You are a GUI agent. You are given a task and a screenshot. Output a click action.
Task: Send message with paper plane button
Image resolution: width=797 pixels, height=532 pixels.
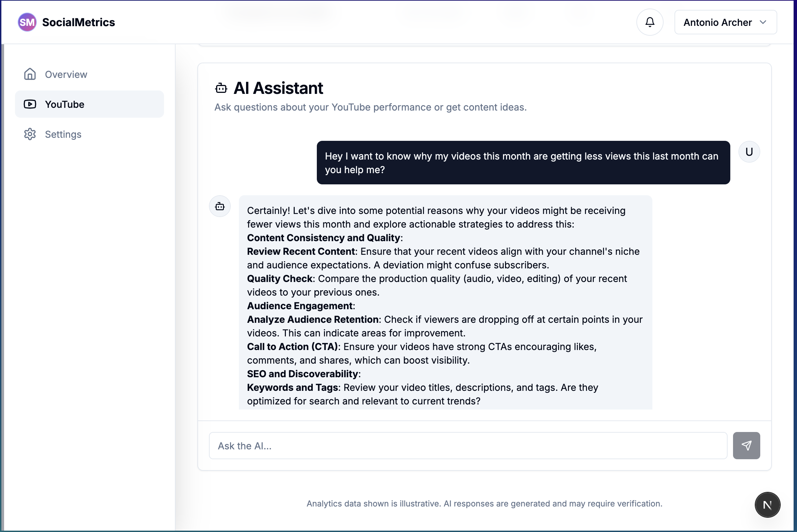coord(746,446)
